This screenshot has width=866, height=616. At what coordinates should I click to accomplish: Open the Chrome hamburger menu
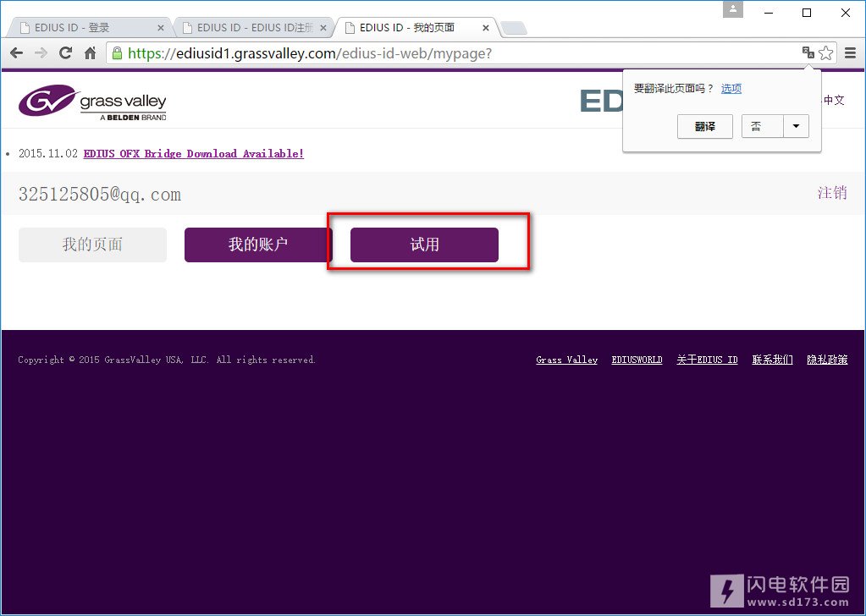849,52
